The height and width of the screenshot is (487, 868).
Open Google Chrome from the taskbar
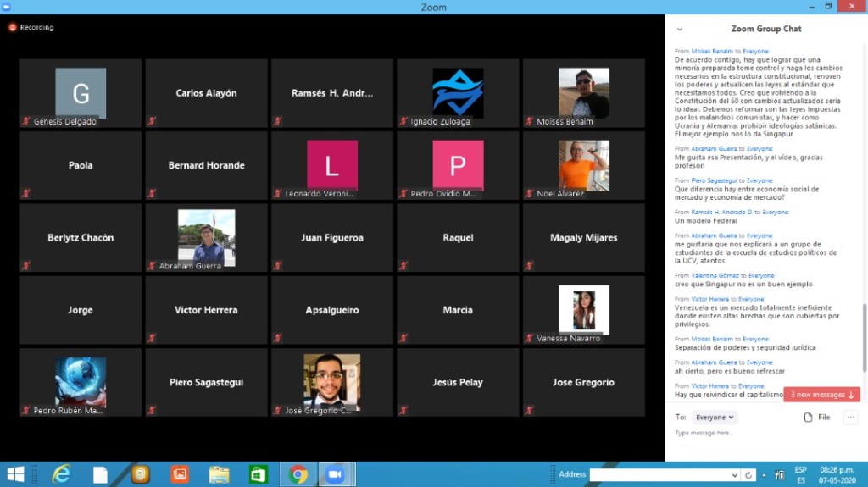pyautogui.click(x=298, y=474)
